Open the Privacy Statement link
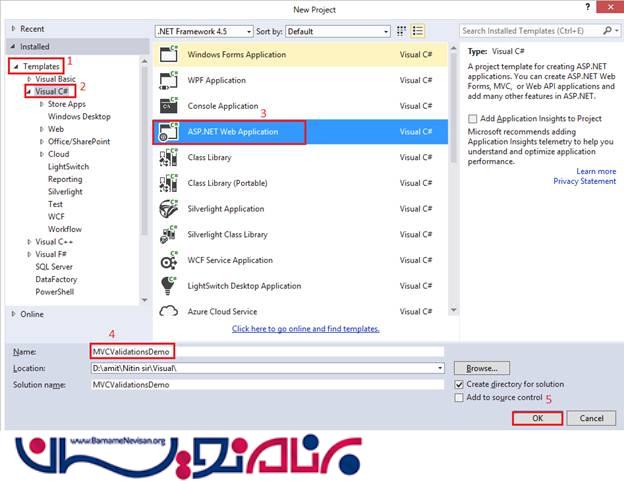The image size is (624, 481). (x=584, y=181)
